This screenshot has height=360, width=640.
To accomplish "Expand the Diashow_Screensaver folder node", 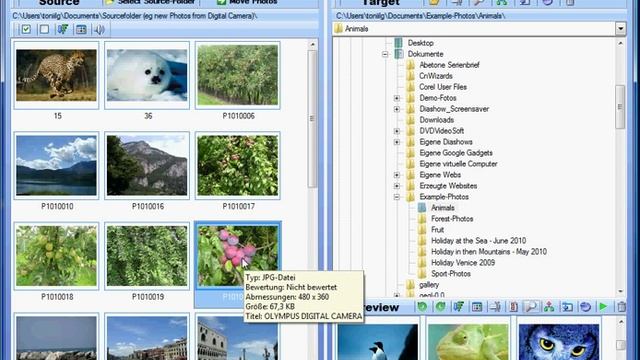I will [x=396, y=109].
